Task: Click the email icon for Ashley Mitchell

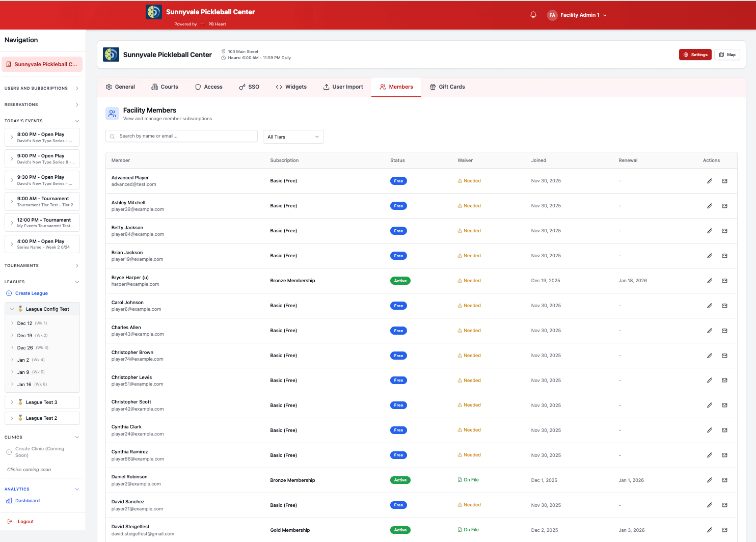Action: pos(724,206)
